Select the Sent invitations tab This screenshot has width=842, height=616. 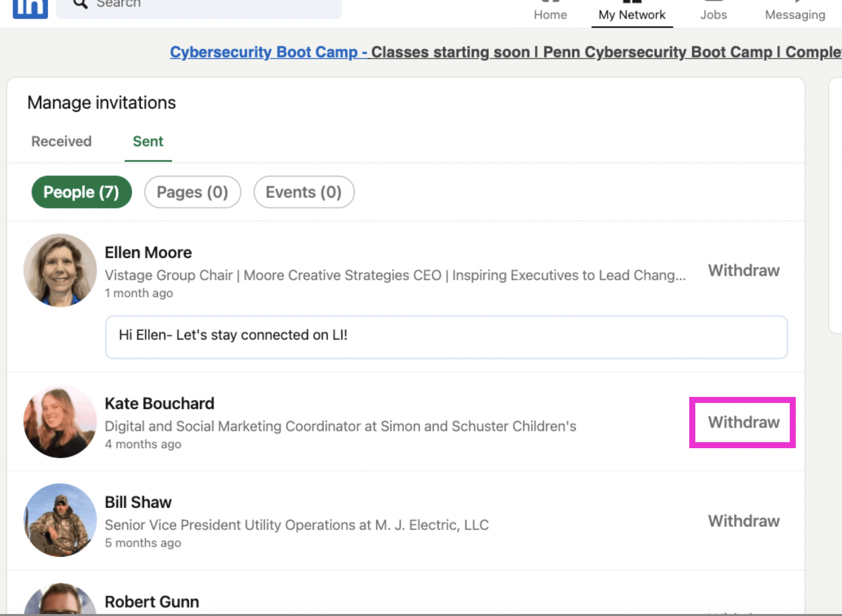coord(148,141)
